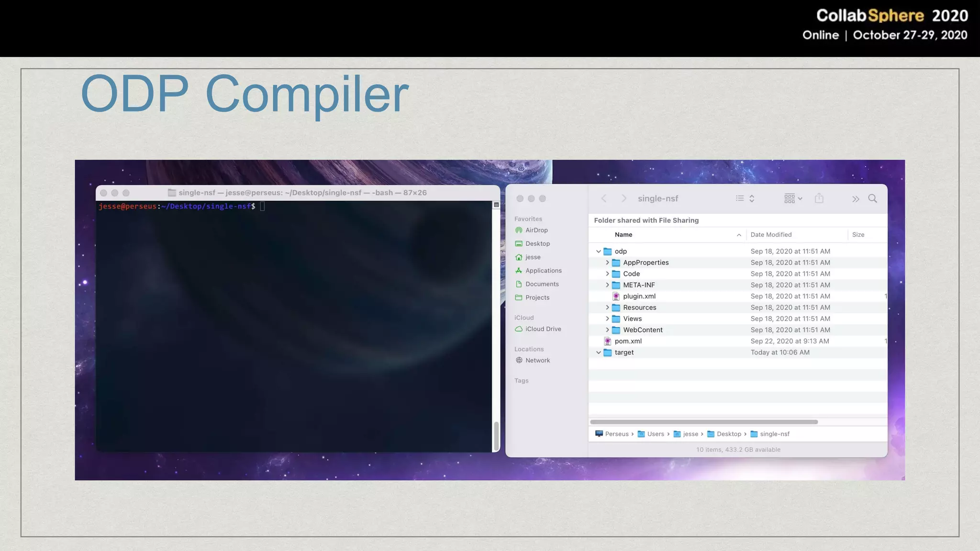Collapse the target folder

pos(598,353)
